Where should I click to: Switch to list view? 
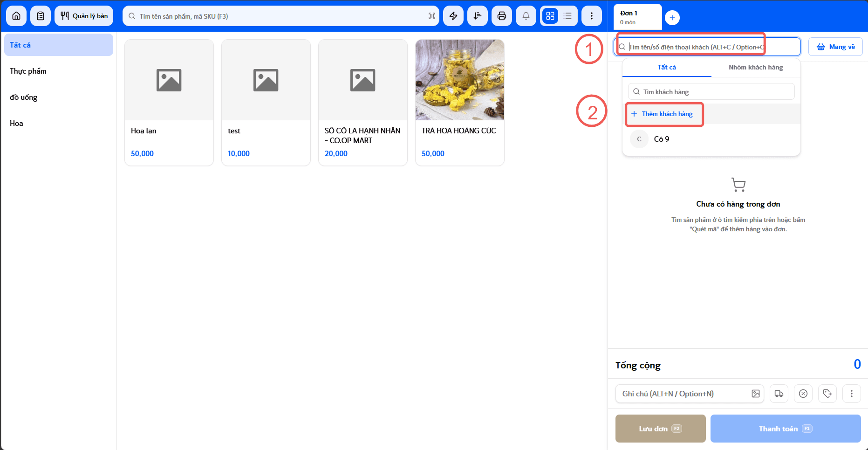click(567, 16)
